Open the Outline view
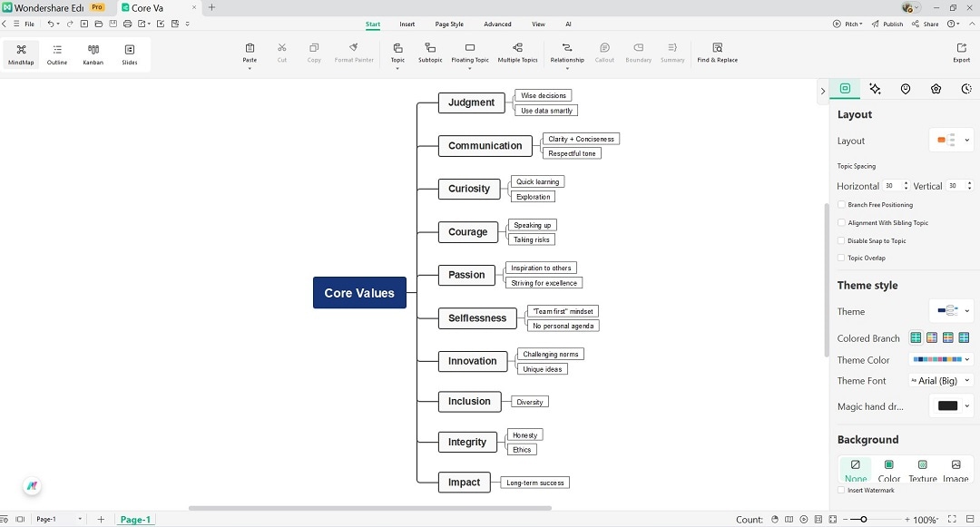This screenshot has height=527, width=980. coord(56,53)
